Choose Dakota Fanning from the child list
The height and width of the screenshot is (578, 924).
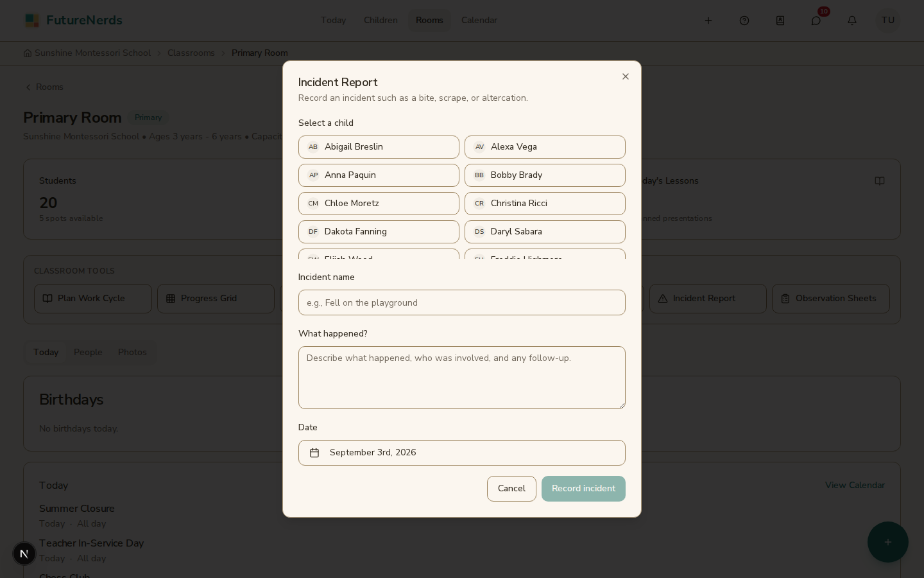(379, 232)
